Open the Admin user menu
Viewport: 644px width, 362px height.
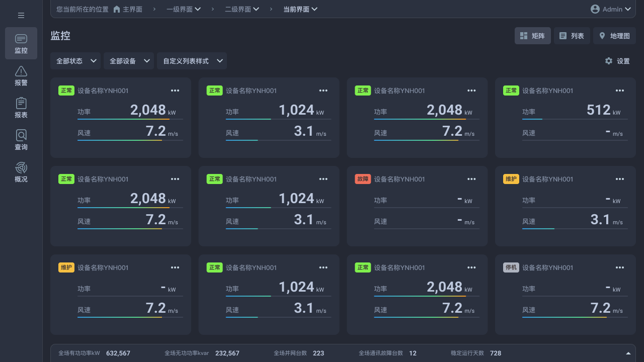pyautogui.click(x=610, y=9)
